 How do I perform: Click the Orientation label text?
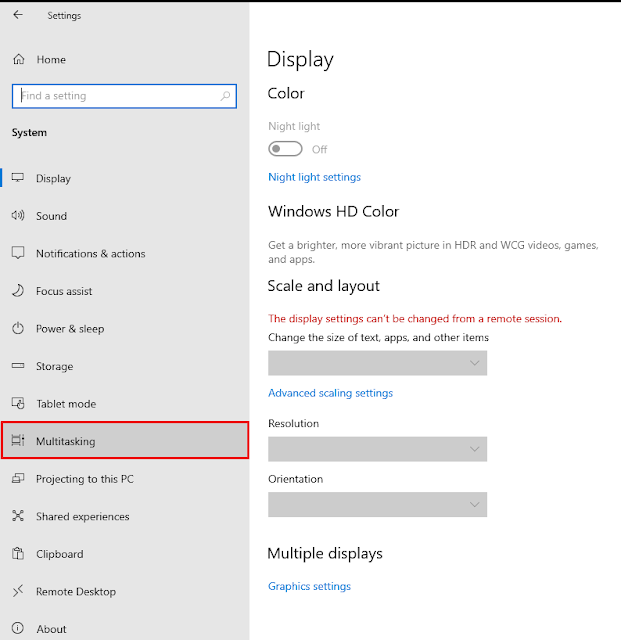coord(295,479)
